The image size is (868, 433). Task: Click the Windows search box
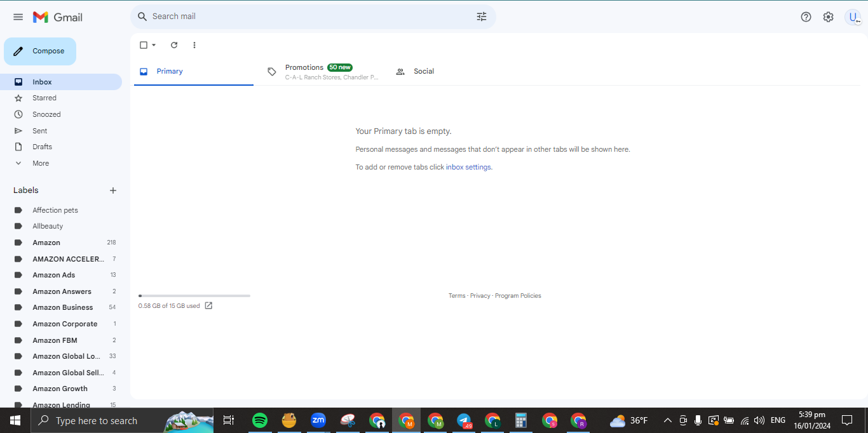click(121, 420)
